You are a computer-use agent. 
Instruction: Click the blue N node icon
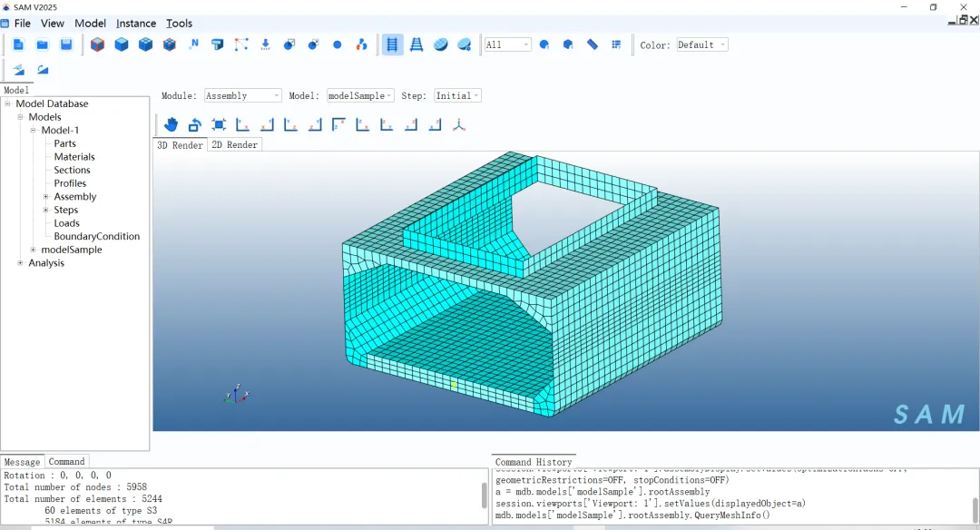(194, 44)
